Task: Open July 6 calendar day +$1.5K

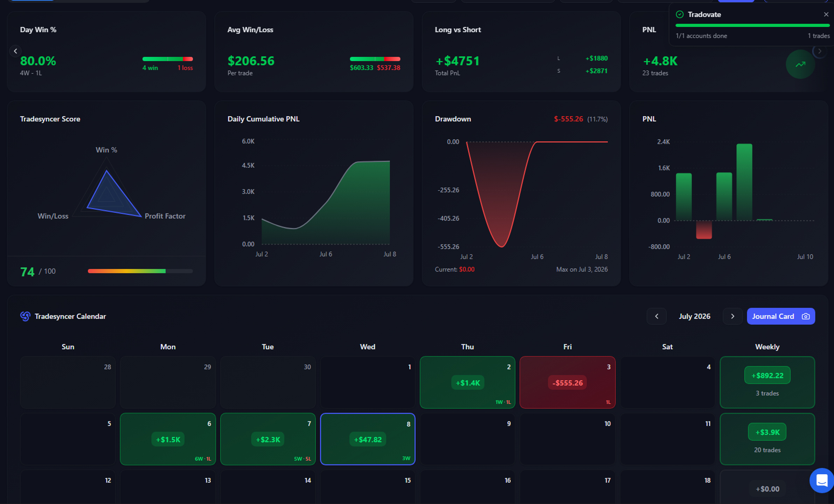Action: (x=168, y=439)
